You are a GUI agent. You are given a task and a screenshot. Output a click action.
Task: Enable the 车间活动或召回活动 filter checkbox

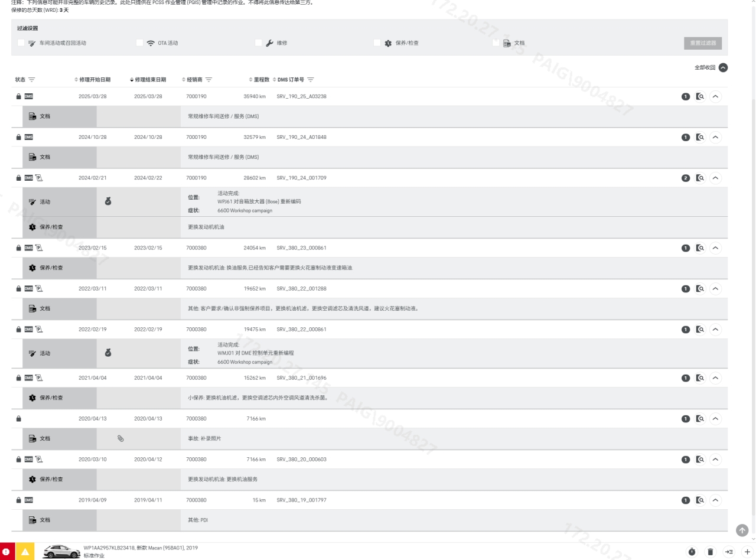tap(21, 43)
